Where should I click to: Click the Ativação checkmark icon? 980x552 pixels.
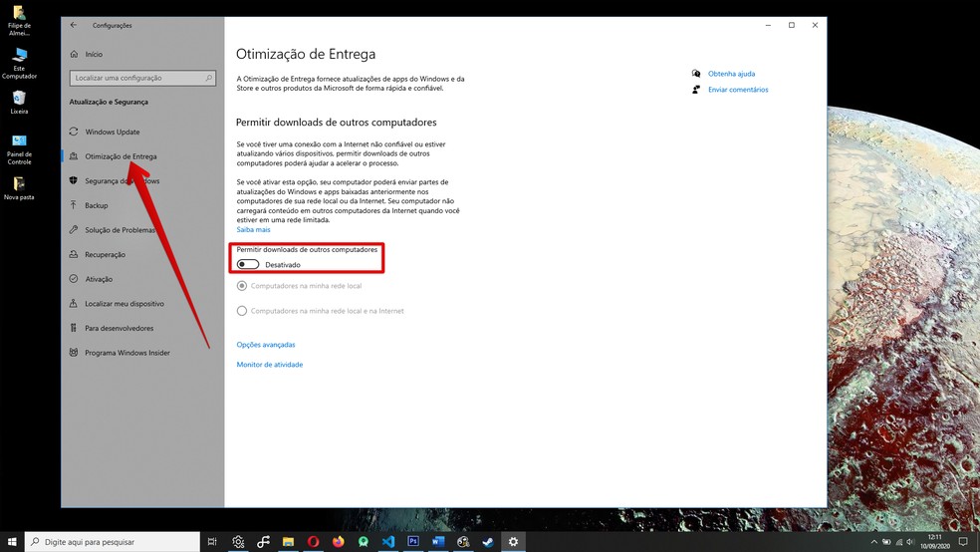(x=74, y=279)
